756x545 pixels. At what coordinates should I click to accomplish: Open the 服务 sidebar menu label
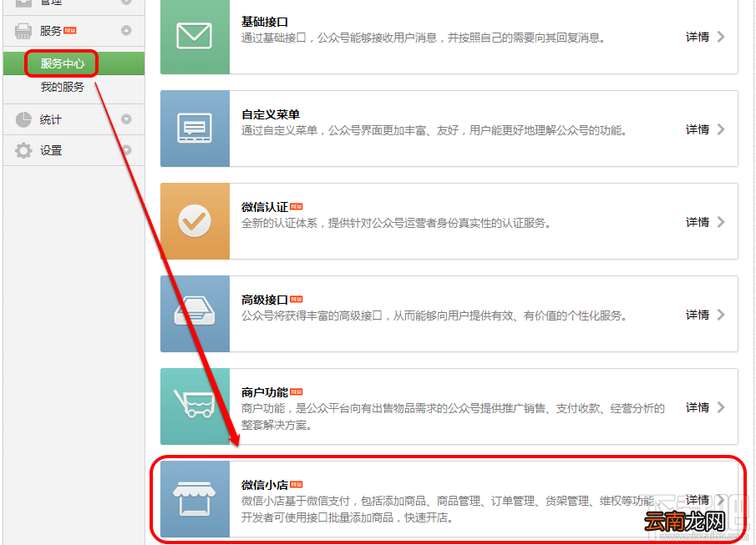click(51, 31)
